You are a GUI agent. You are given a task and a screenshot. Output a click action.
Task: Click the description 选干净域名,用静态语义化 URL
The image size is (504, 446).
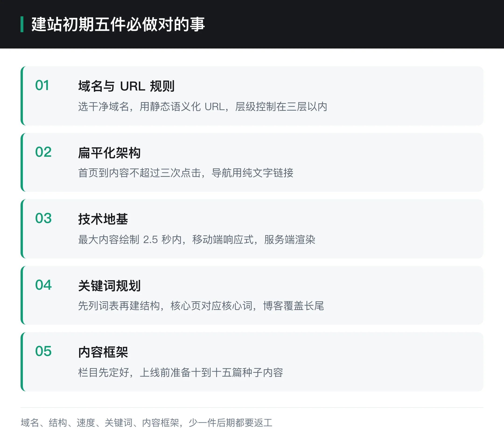pos(151,107)
